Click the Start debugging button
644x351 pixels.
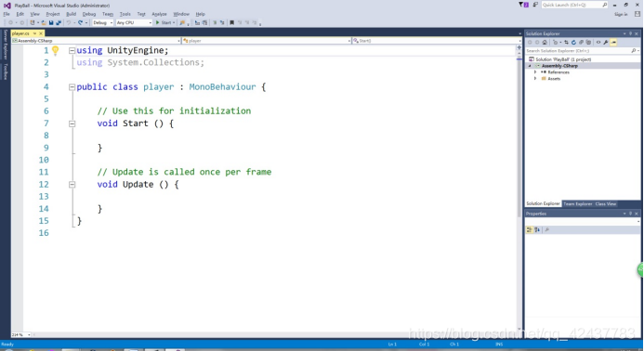point(164,22)
